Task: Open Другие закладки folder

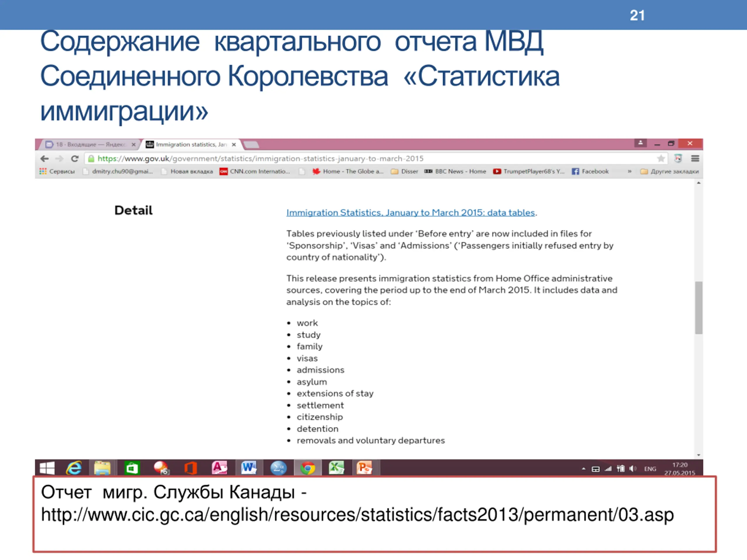Action: pyautogui.click(x=669, y=171)
